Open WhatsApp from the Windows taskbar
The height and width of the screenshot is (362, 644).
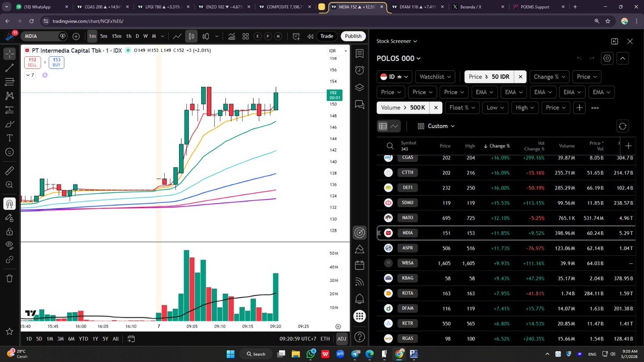click(x=311, y=354)
